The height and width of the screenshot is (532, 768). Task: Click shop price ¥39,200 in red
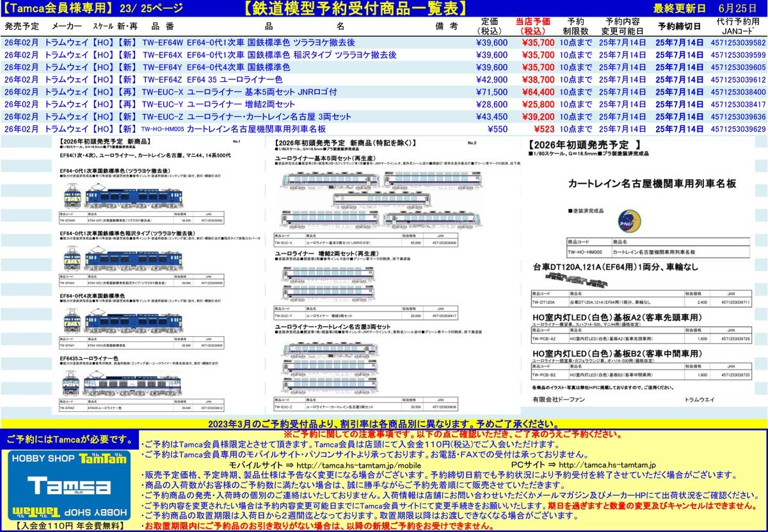(538, 117)
